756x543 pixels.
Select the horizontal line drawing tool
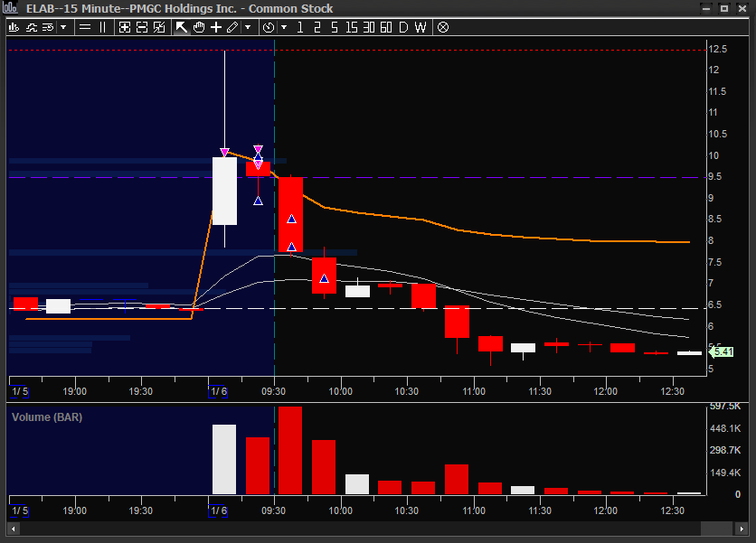click(x=85, y=27)
